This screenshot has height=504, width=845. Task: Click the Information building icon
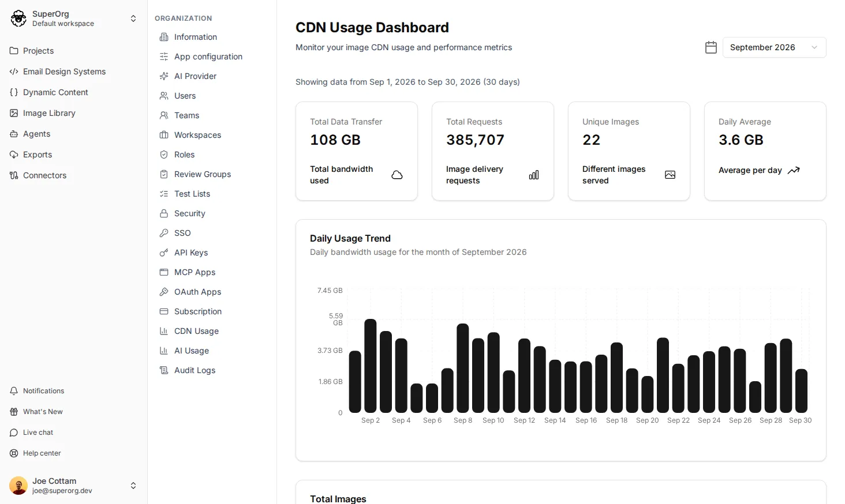click(164, 37)
